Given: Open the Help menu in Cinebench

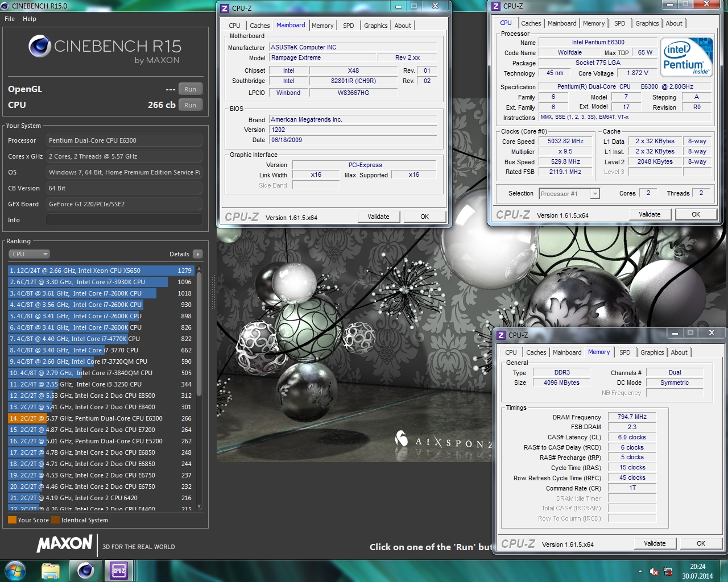Looking at the screenshot, I should click(x=30, y=19).
